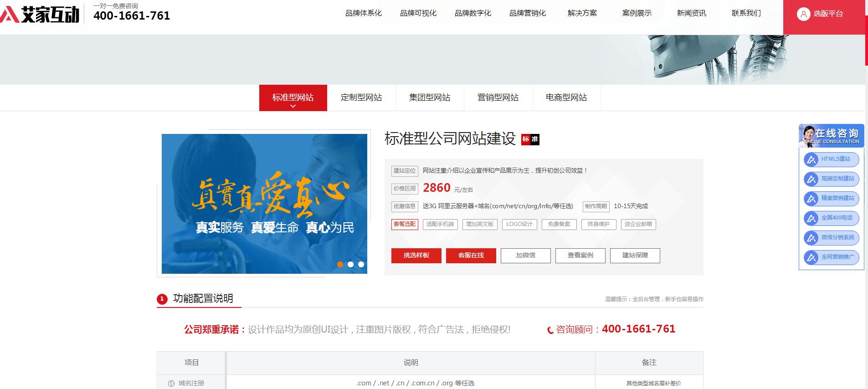
Task: Click the user icon beside 选版平台
Action: [x=802, y=14]
